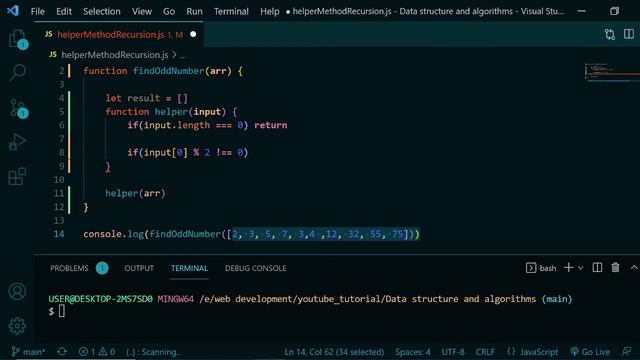
Task: Kill the terminal with trash icon
Action: coord(615,267)
